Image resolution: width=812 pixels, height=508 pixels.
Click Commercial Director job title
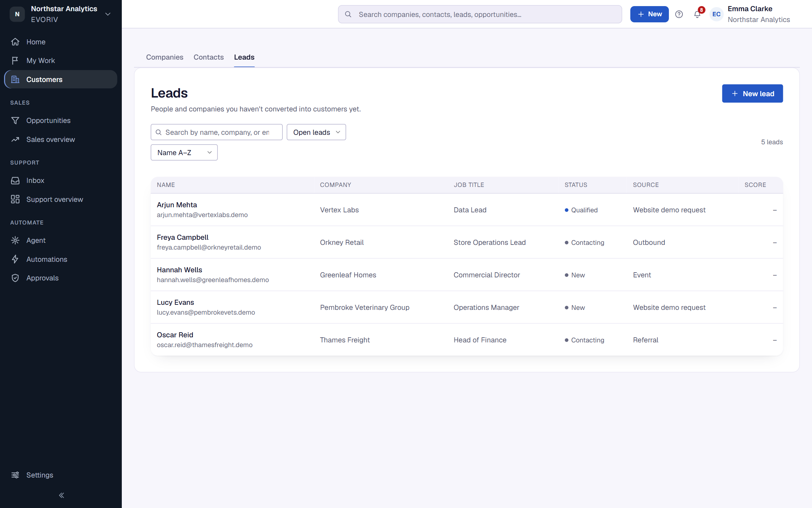(x=487, y=275)
